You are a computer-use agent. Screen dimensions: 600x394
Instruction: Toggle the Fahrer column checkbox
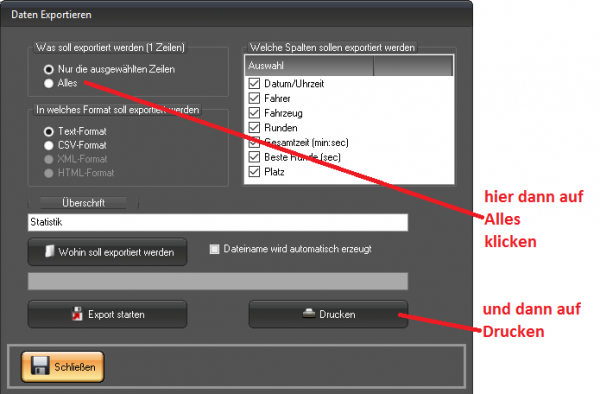pos(254,98)
